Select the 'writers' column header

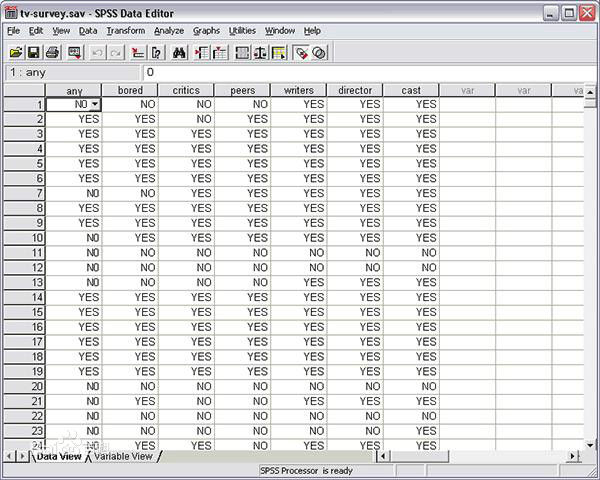pyautogui.click(x=299, y=91)
